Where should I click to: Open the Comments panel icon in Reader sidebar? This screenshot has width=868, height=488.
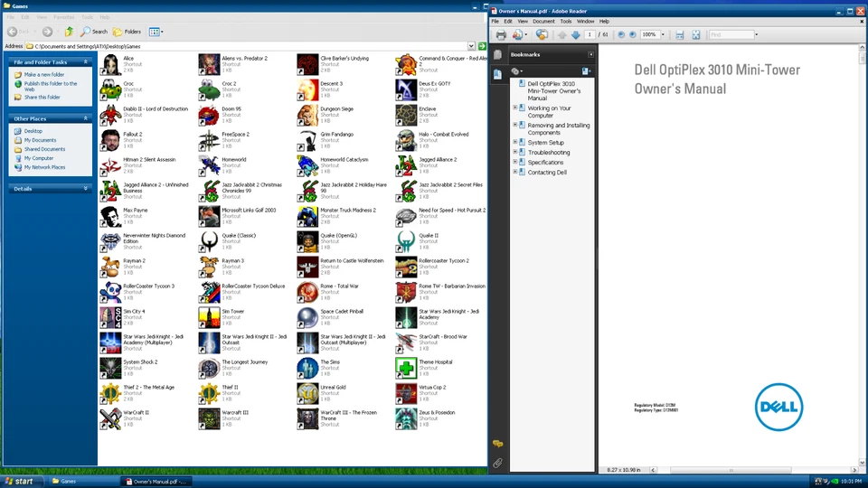pos(497,444)
